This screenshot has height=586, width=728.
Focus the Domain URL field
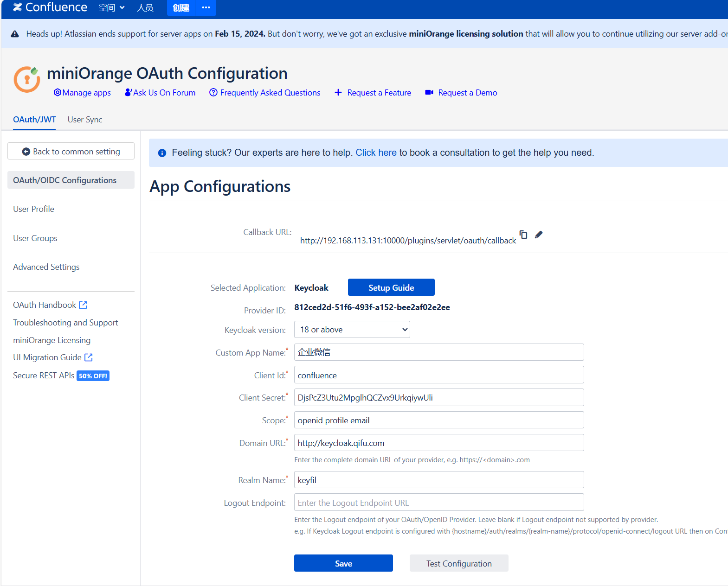coord(439,443)
